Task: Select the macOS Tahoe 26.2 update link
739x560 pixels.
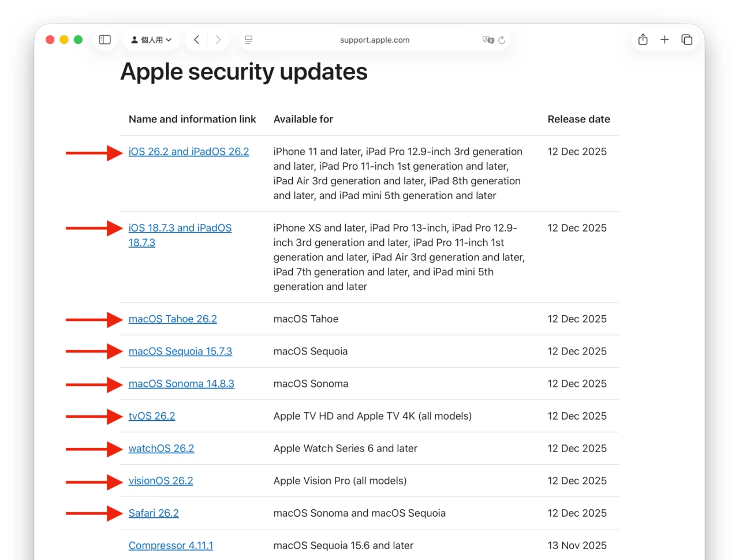Action: [172, 319]
